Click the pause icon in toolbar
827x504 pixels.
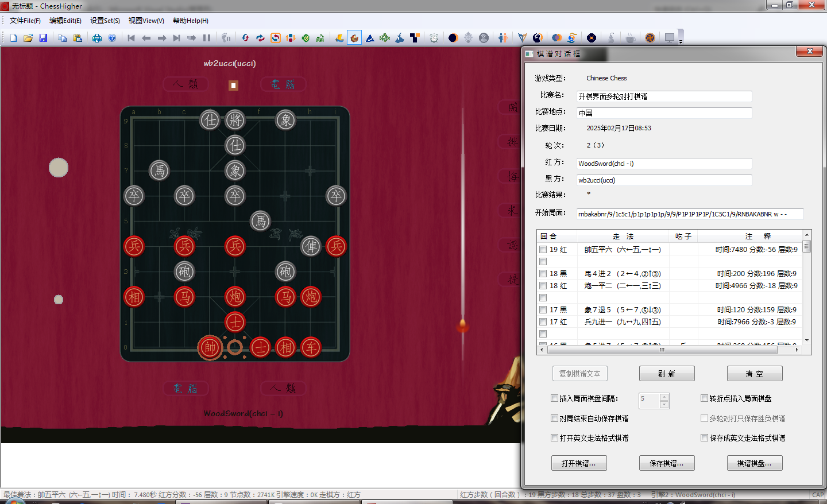click(207, 38)
